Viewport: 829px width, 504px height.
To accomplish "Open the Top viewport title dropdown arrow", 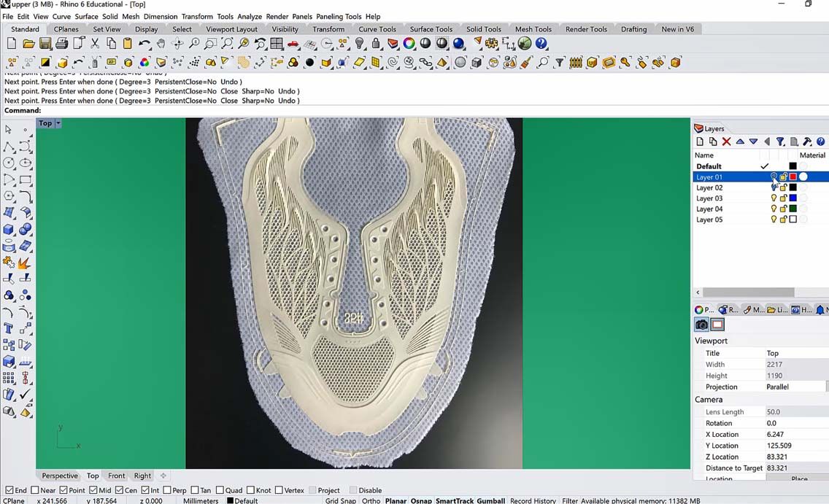I will tap(58, 123).
